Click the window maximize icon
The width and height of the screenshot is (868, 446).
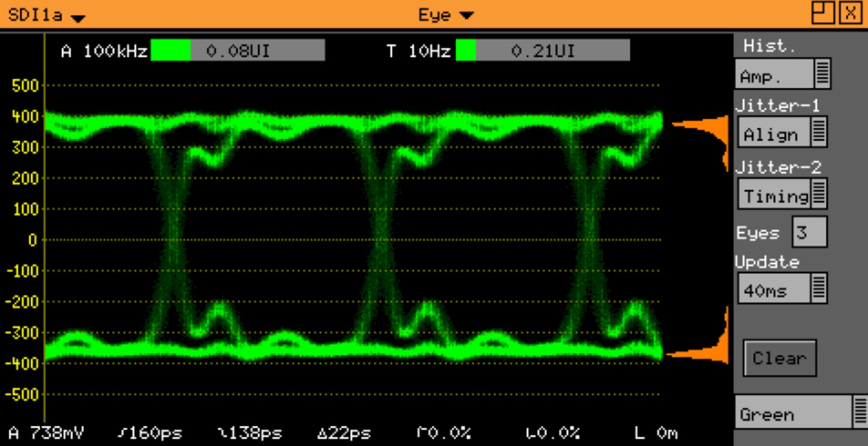pyautogui.click(x=822, y=13)
